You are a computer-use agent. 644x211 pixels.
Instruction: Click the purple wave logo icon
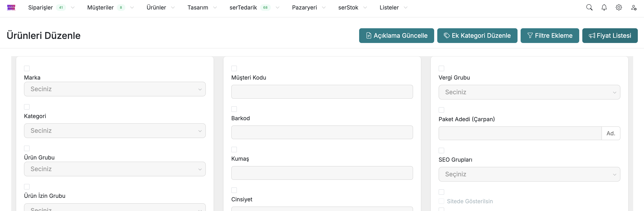pyautogui.click(x=11, y=8)
